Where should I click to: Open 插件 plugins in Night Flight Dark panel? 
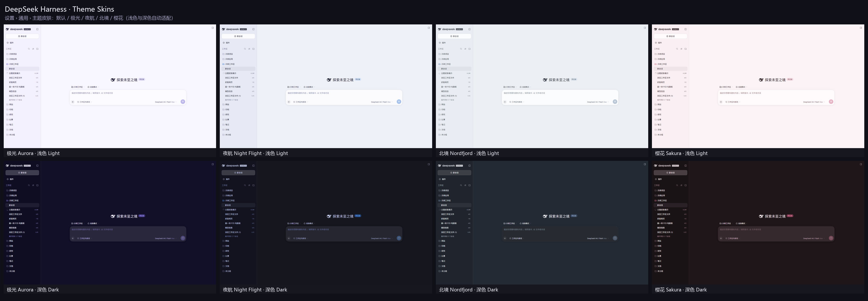(226, 179)
